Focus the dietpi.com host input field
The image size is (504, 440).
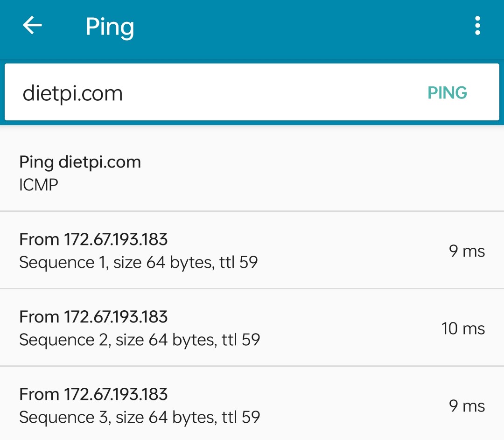(x=252, y=92)
